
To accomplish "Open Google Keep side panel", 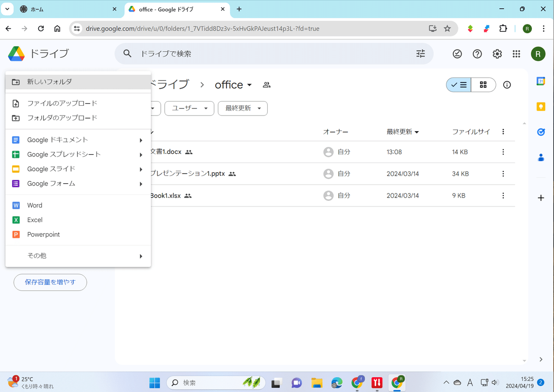I will coord(541,107).
